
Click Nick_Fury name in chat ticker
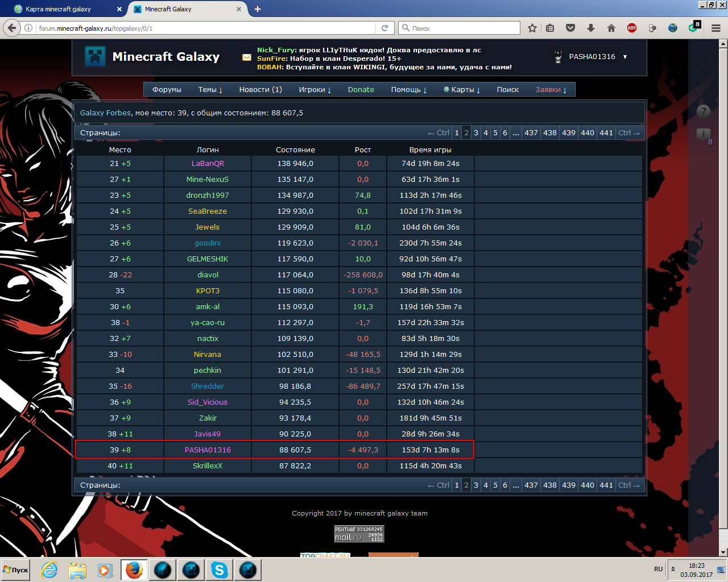pyautogui.click(x=275, y=50)
